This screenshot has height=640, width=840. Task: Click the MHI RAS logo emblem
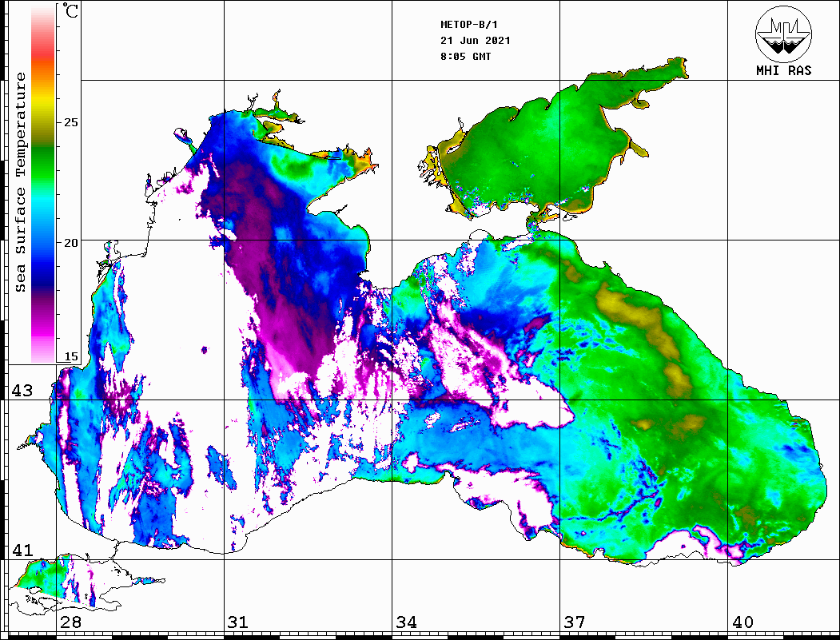[x=783, y=34]
